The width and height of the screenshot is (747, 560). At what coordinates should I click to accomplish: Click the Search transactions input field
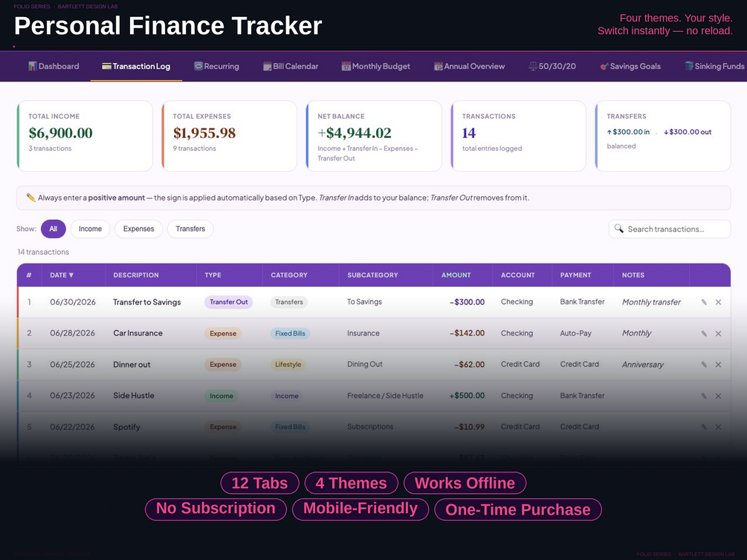coord(670,229)
